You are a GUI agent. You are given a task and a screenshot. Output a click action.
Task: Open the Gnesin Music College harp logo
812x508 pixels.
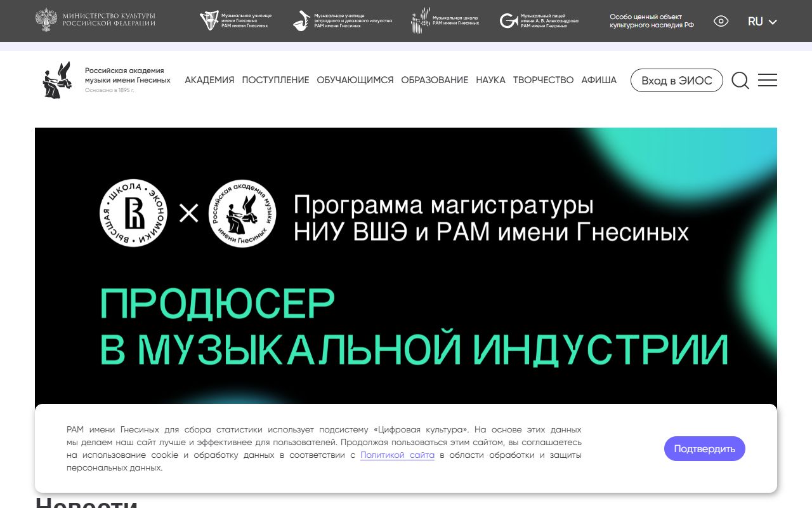(236, 21)
